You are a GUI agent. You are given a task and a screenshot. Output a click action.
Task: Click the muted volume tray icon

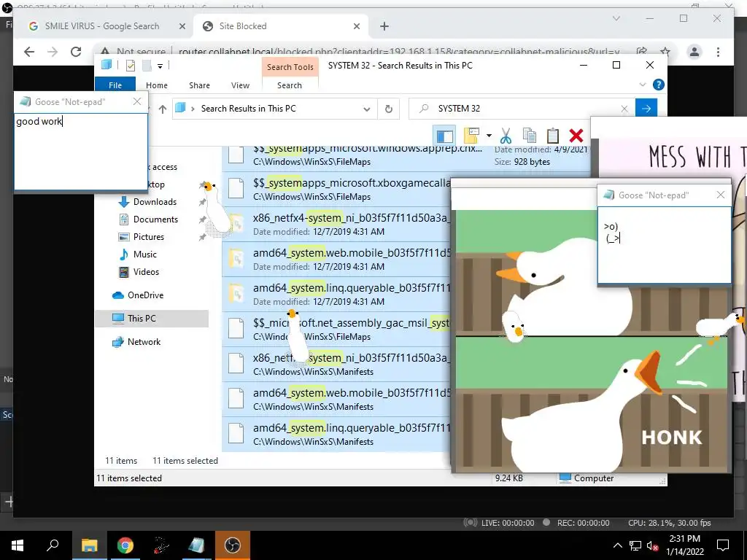click(x=652, y=545)
